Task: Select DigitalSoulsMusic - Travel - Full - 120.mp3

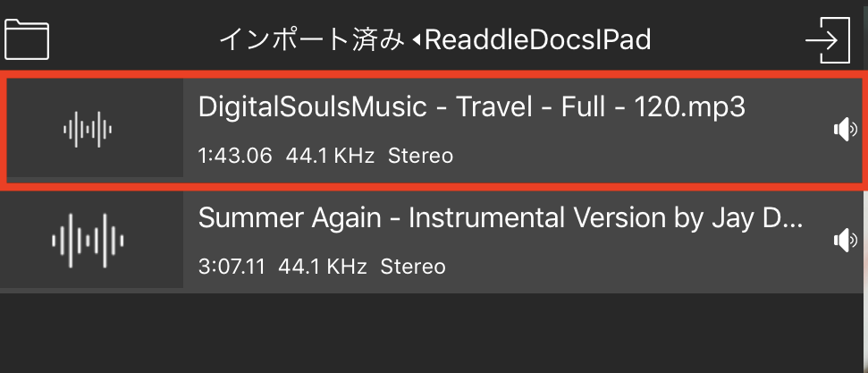Action: (472, 108)
